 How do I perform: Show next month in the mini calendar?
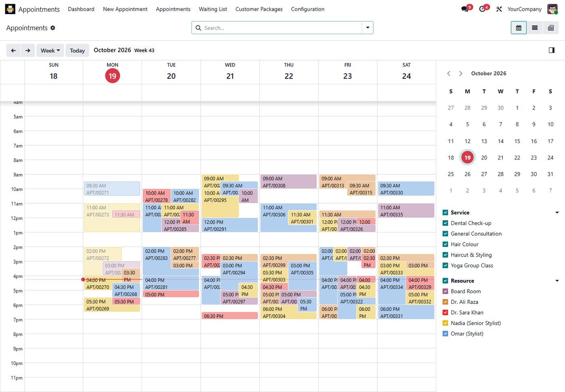click(460, 73)
